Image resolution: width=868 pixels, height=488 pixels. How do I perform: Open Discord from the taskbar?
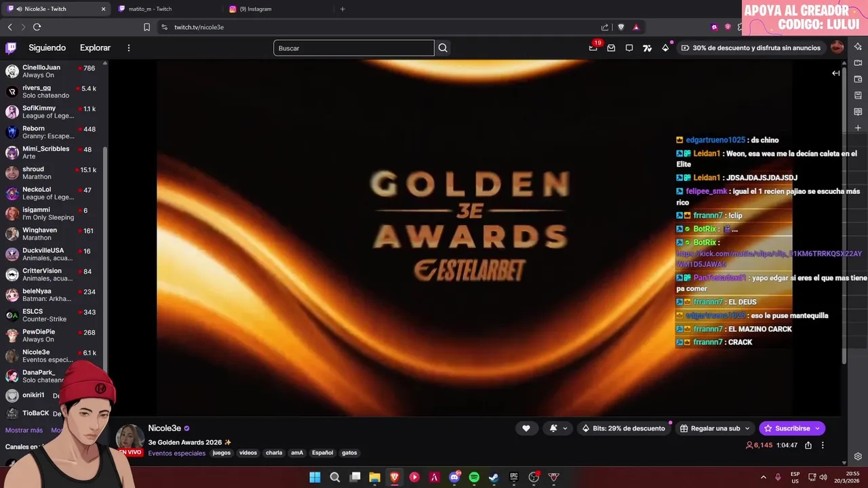[x=454, y=477]
